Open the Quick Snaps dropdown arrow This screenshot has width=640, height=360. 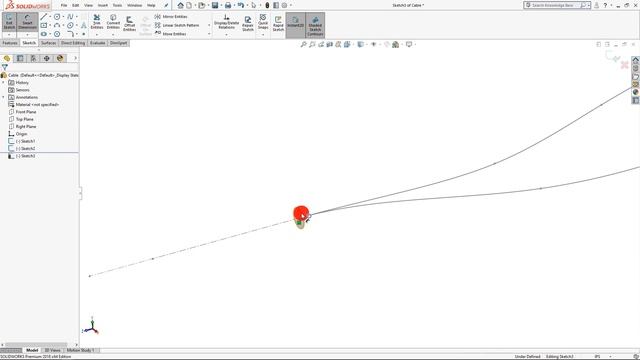[263, 35]
